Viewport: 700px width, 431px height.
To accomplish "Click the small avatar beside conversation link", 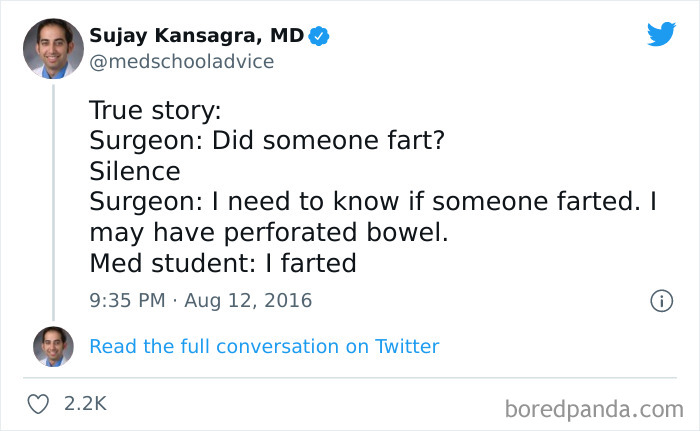I will pyautogui.click(x=53, y=346).
